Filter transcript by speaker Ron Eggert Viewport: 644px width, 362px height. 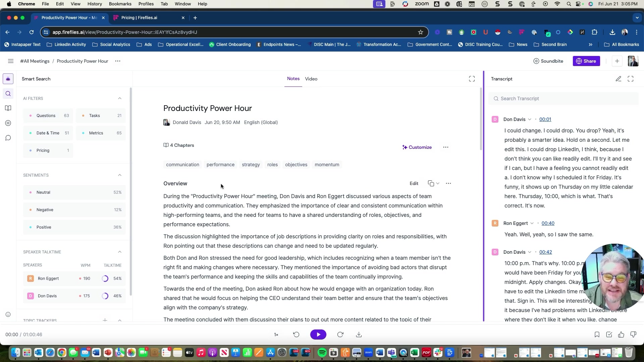pyautogui.click(x=74, y=279)
